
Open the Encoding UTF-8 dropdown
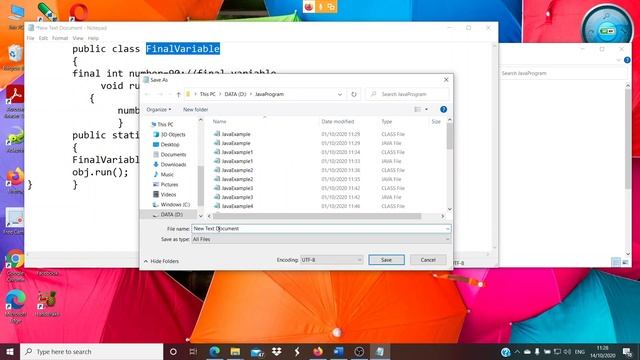[331, 260]
